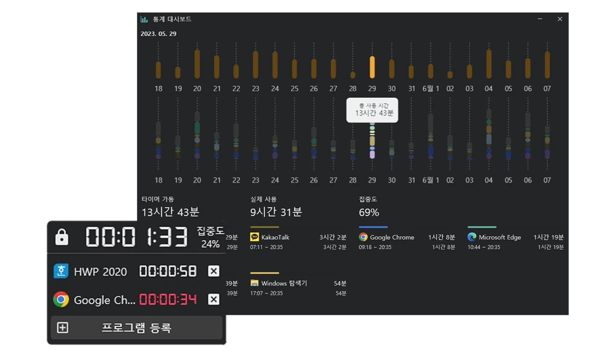Select day 20 bar in top chart
The height and width of the screenshot is (364, 593).
(x=197, y=64)
